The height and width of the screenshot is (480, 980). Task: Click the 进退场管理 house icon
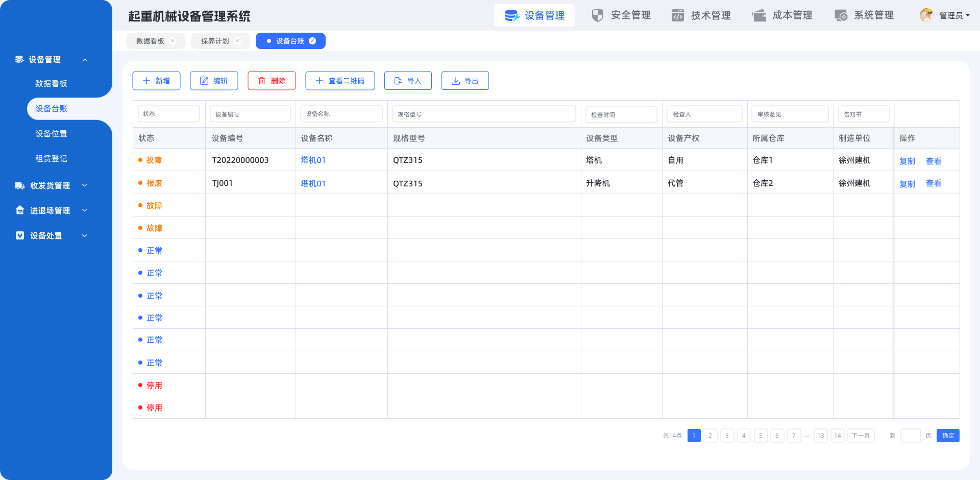pyautogui.click(x=20, y=210)
